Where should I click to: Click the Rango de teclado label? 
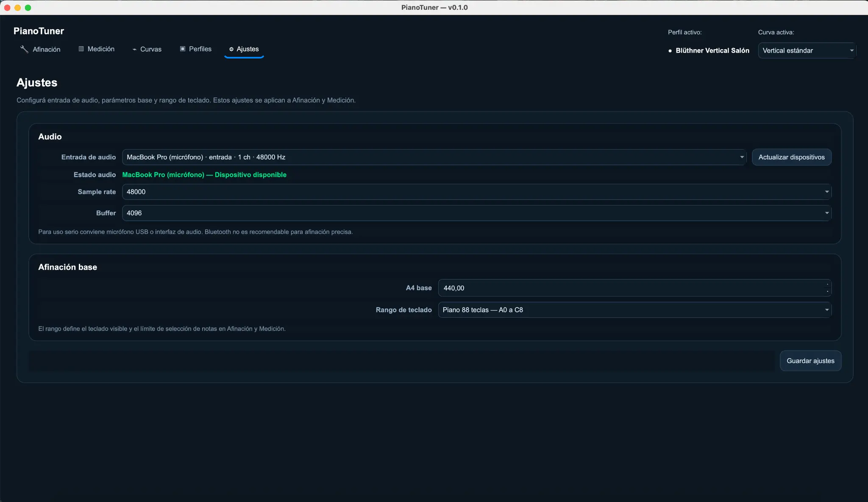[404, 310]
